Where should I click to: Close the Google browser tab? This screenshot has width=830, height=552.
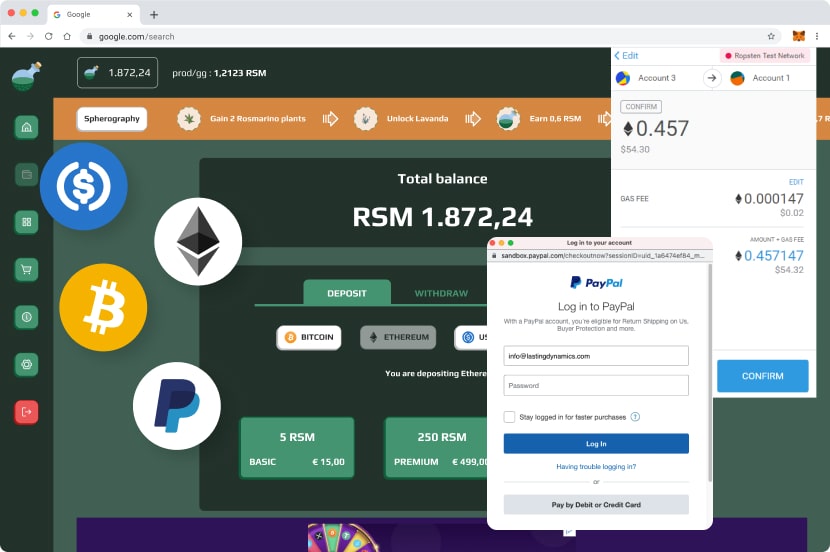pos(130,15)
